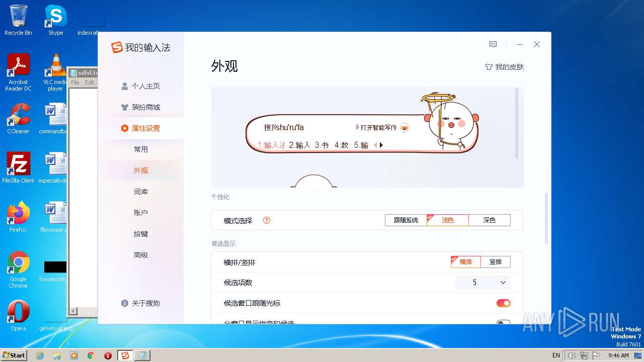The image size is (644, 362).
Task: Click the 9:46 AM clock
Action: click(x=618, y=355)
